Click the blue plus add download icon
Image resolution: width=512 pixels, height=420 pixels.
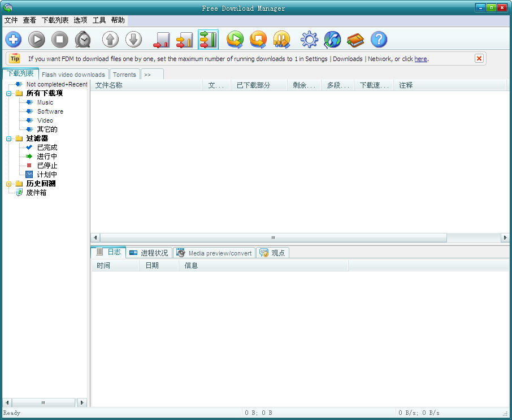pyautogui.click(x=14, y=40)
